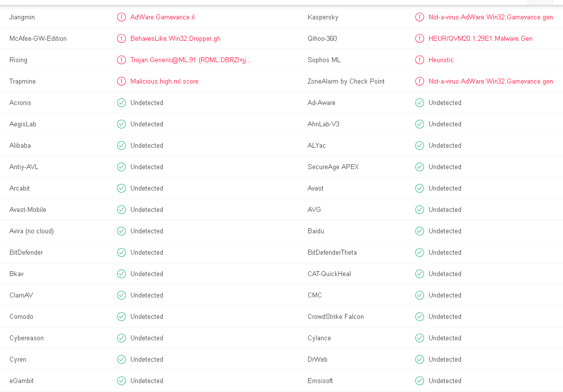Click the alert icon beside Heuristic result
The width and height of the screenshot is (563, 392).
coord(419,60)
